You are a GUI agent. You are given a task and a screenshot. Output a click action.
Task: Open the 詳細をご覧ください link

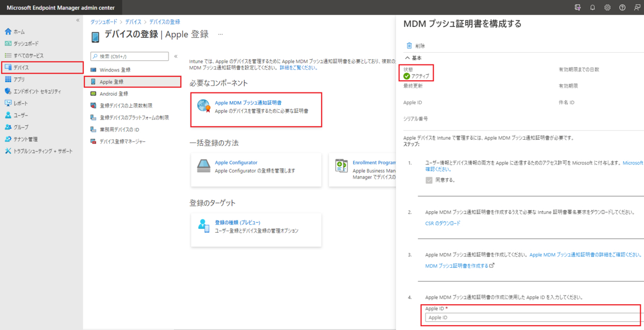tap(298, 68)
